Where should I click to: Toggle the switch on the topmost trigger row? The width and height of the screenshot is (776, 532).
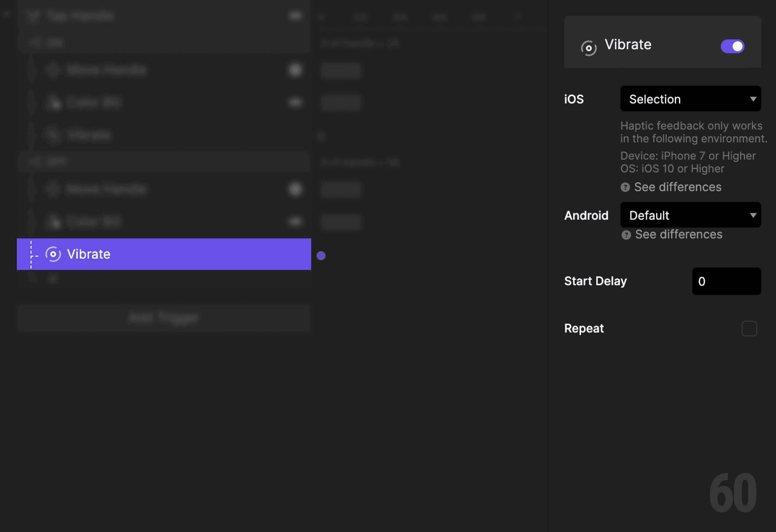click(295, 15)
